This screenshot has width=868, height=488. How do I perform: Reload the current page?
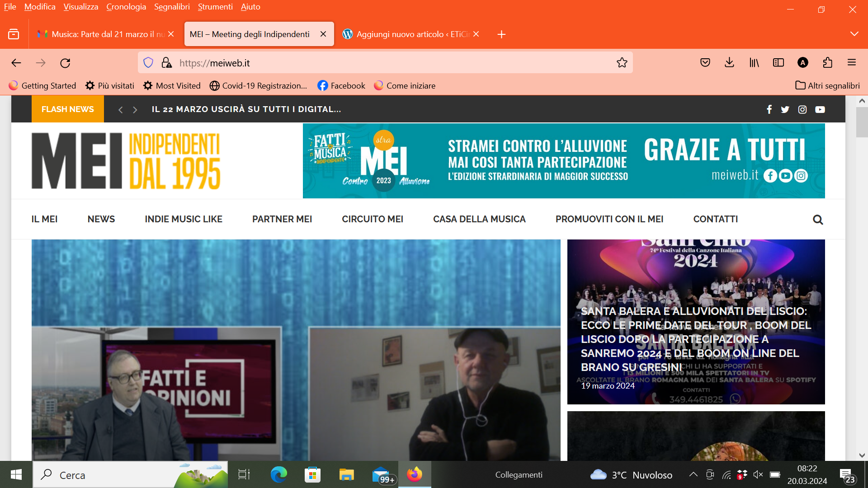pyautogui.click(x=65, y=63)
